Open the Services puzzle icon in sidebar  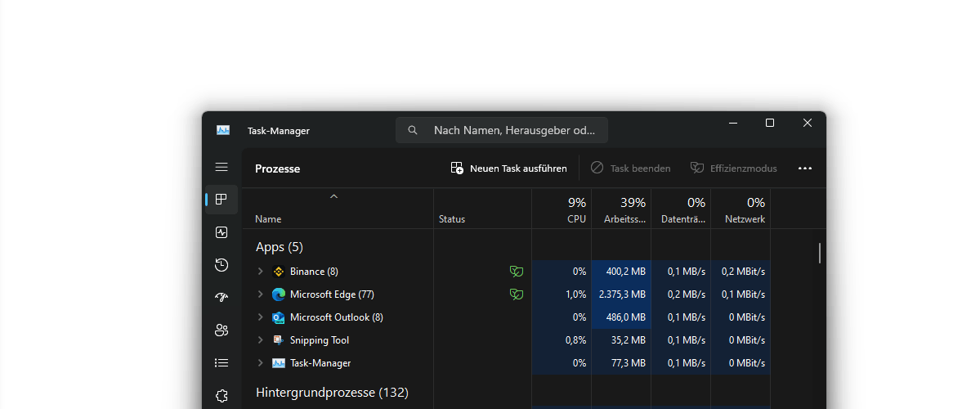[222, 396]
